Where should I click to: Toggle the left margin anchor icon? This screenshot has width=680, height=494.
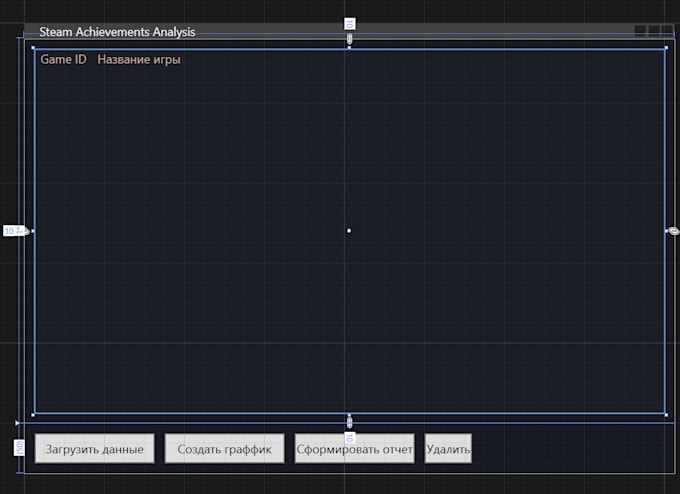point(25,231)
